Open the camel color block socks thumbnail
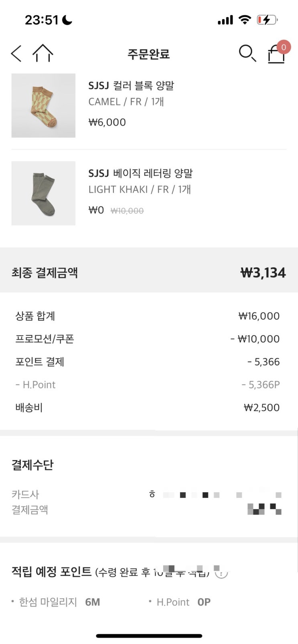 tap(43, 106)
